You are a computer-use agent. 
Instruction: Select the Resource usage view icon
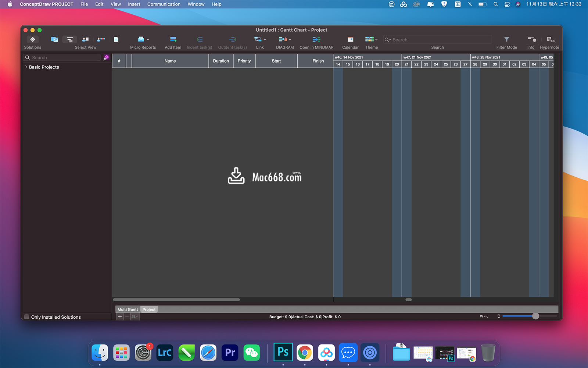(101, 39)
